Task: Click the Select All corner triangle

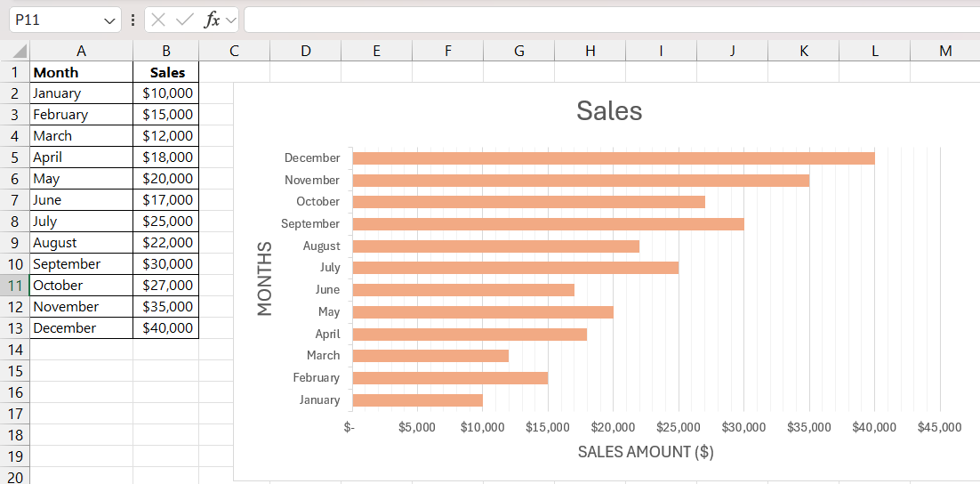Action: click(20, 51)
